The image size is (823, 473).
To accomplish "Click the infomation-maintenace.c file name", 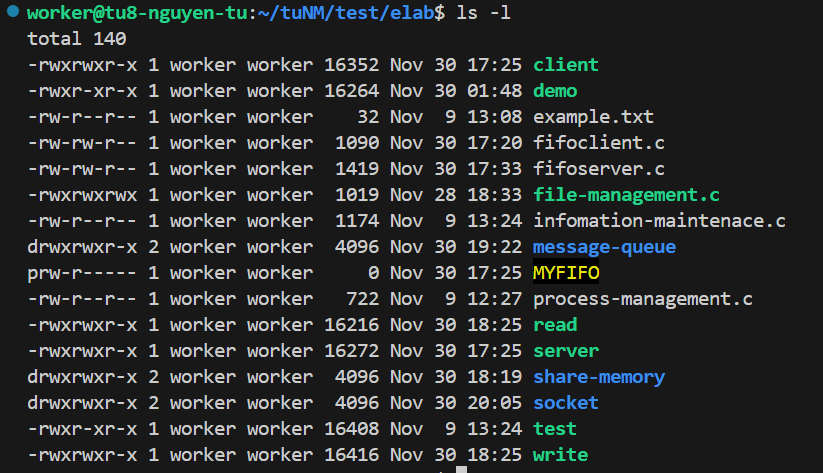I will point(659,221).
